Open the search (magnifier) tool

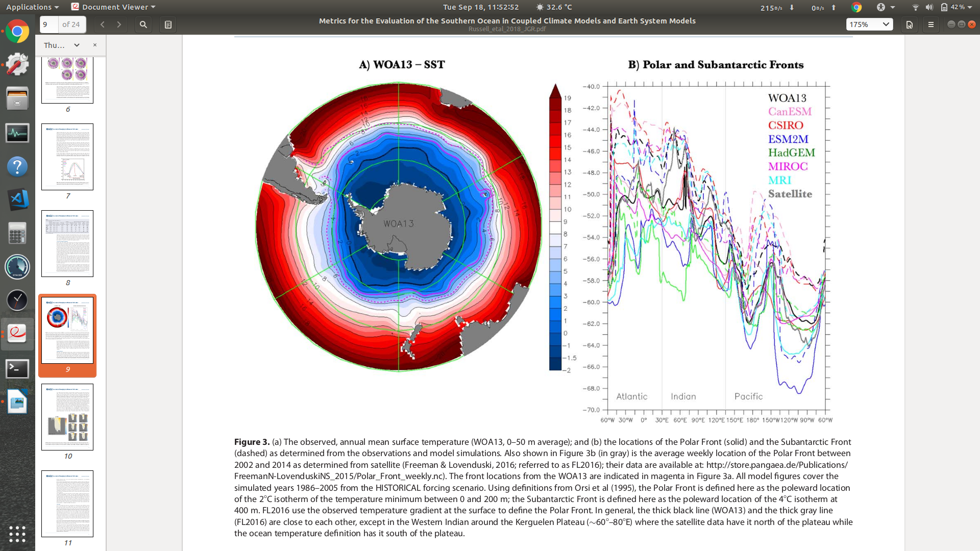coord(143,24)
